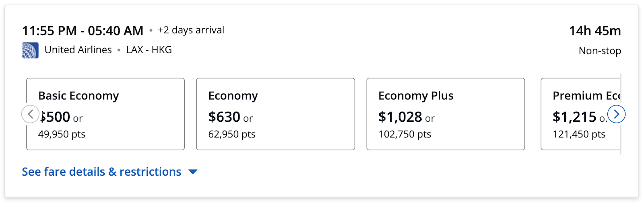
Task: Click the $1,215 Premium Economy price
Action: point(574,117)
